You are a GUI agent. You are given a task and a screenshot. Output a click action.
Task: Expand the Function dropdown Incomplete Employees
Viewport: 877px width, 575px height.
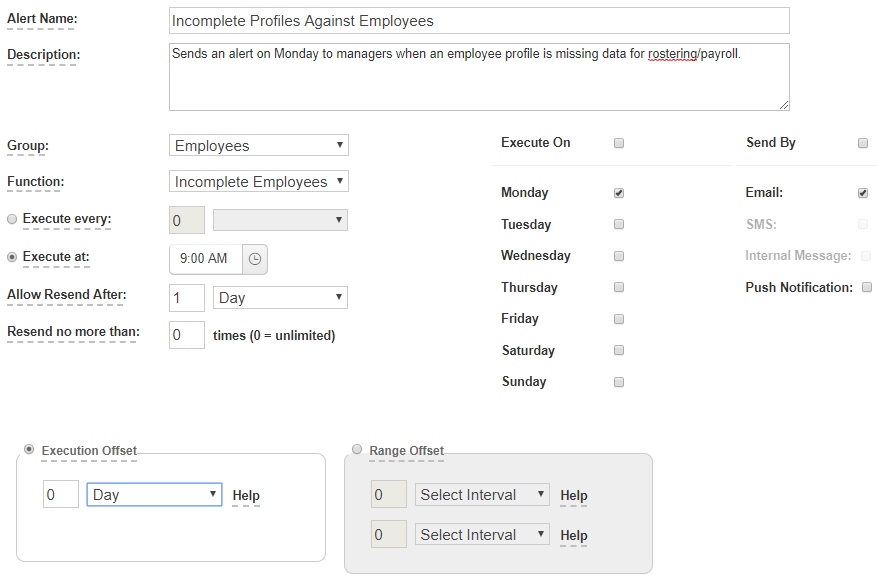tap(258, 182)
